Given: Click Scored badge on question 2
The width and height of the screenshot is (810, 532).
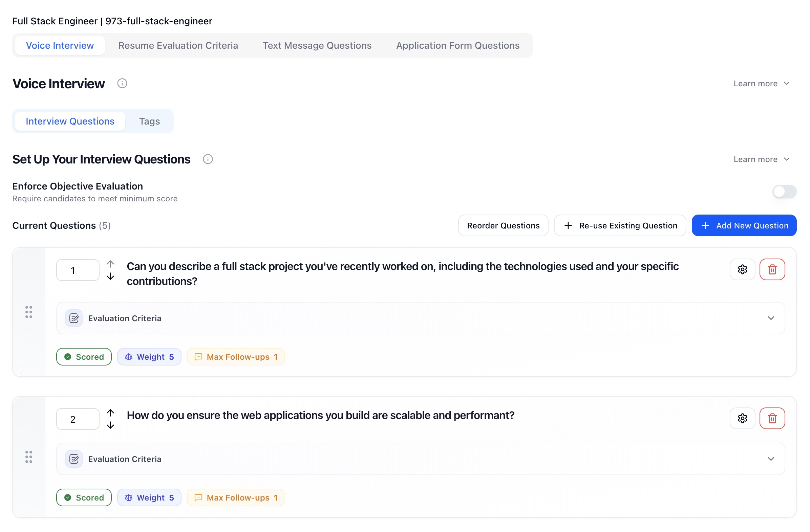Looking at the screenshot, I should [x=84, y=497].
